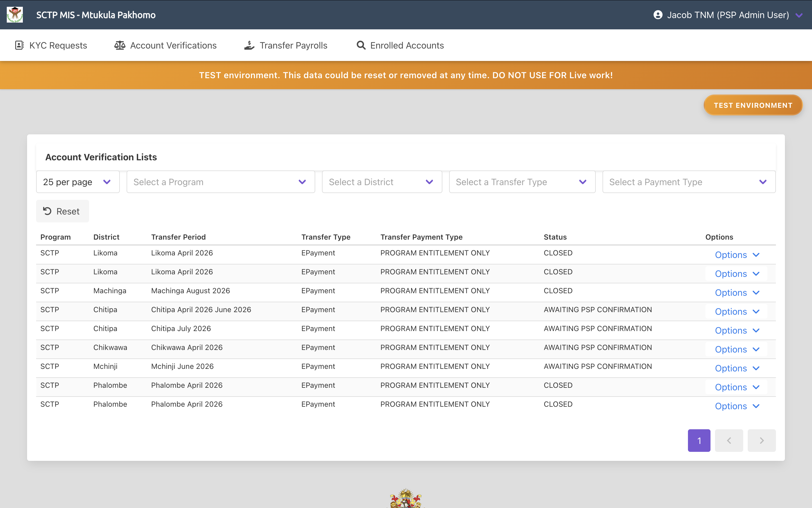Click the Transfer Type column header
Viewport: 812px width, 508px height.
click(x=326, y=237)
